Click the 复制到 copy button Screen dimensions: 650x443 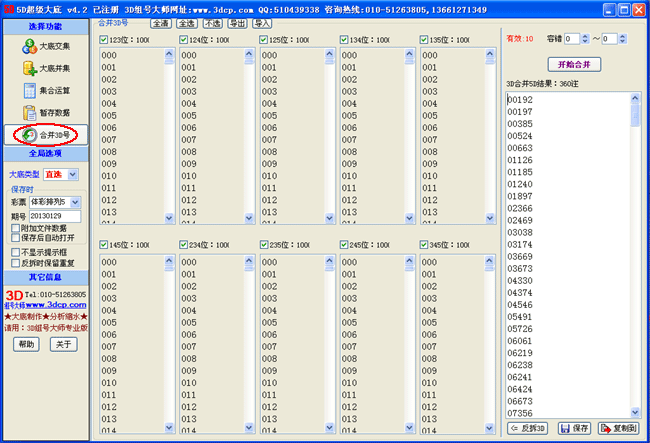click(618, 428)
